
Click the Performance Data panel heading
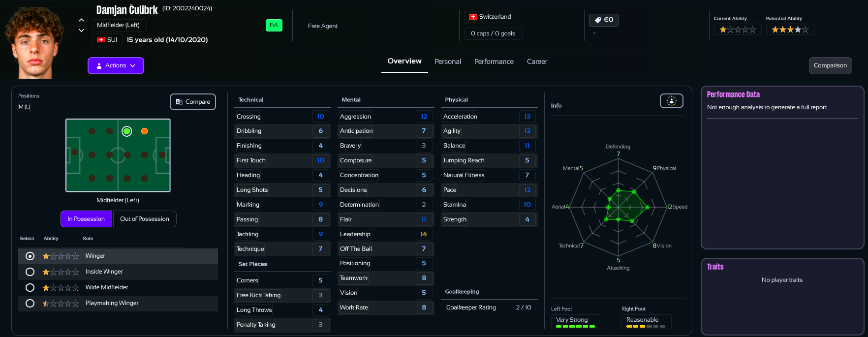tap(733, 94)
